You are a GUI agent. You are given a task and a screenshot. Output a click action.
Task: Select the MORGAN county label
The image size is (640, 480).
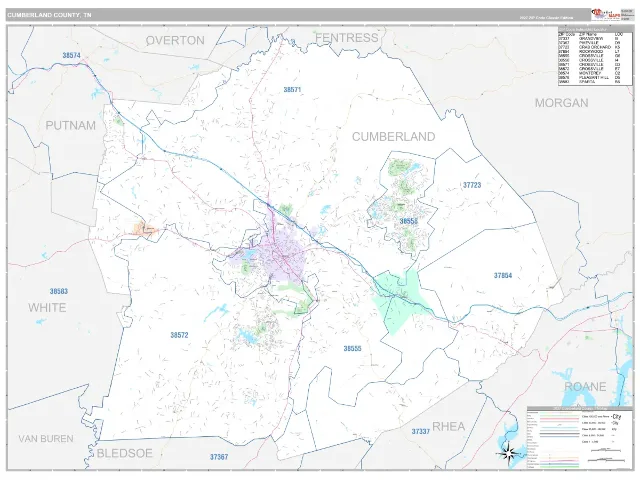(562, 103)
